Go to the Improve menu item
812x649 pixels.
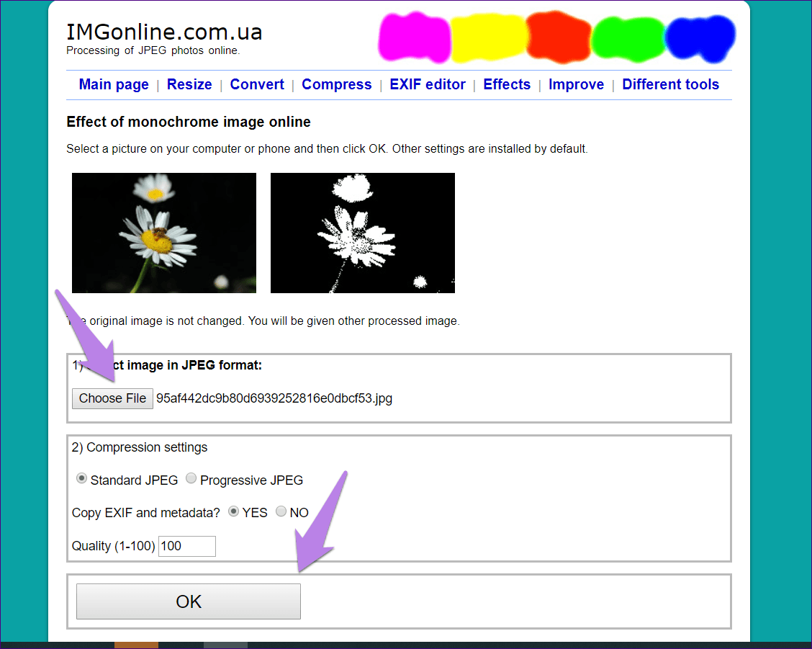pos(576,84)
